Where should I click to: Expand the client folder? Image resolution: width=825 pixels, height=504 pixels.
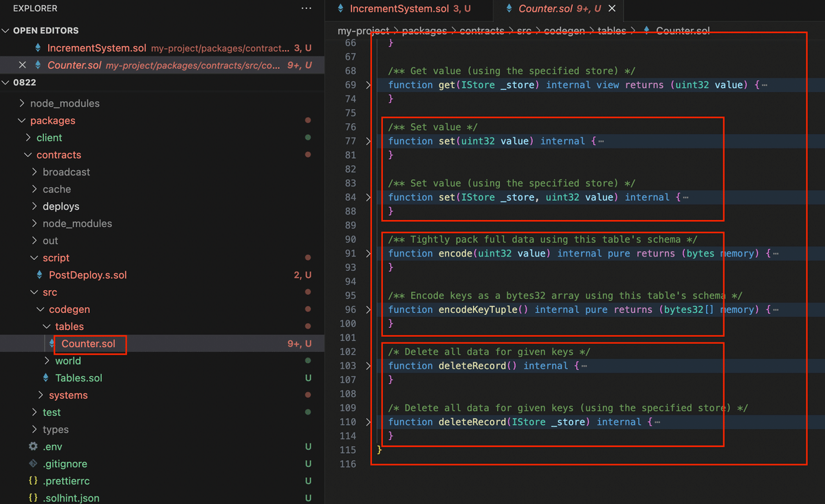pyautogui.click(x=28, y=138)
